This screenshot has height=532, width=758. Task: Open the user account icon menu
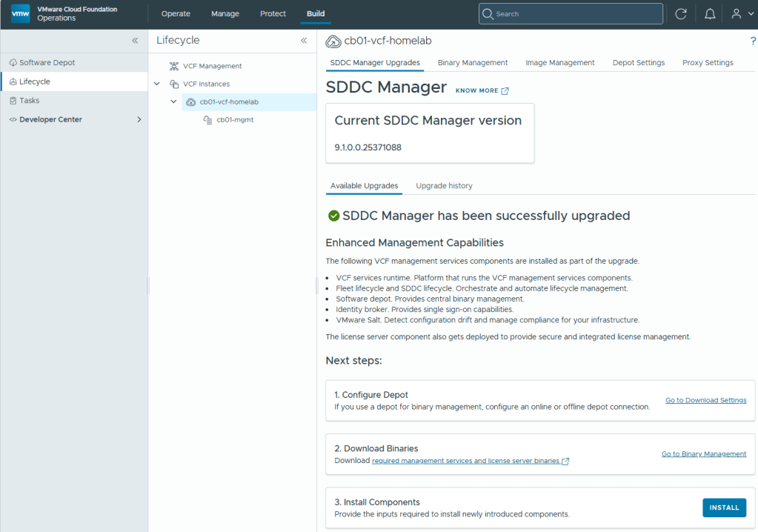click(742, 14)
